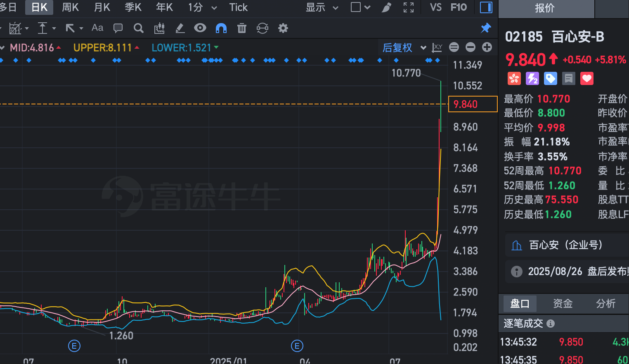Image resolution: width=629 pixels, height=364 pixels.
Task: Open VS compare stocks
Action: point(436,7)
